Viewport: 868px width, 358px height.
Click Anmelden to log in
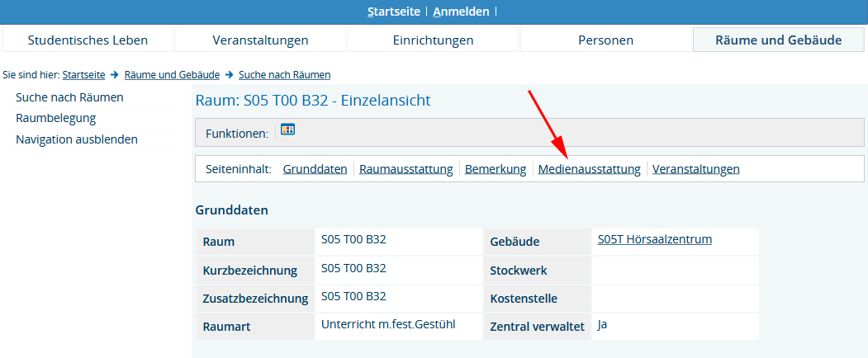coord(461,12)
